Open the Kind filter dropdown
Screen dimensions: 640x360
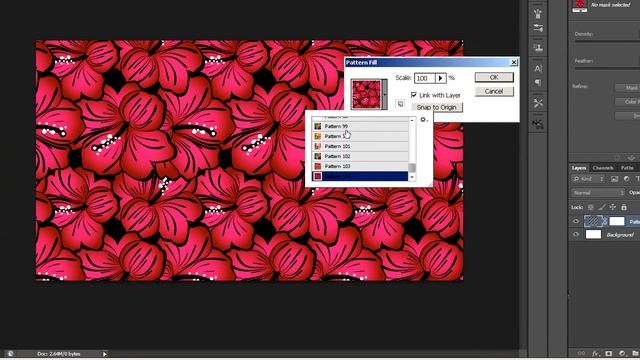tap(588, 179)
